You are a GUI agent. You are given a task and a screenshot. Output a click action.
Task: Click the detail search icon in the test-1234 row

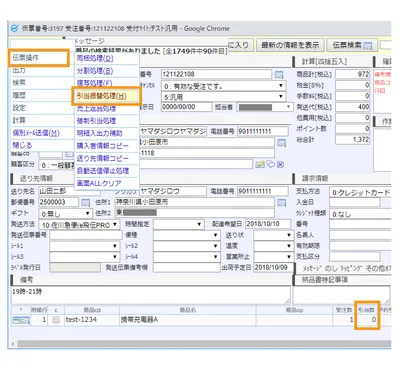click(26, 320)
